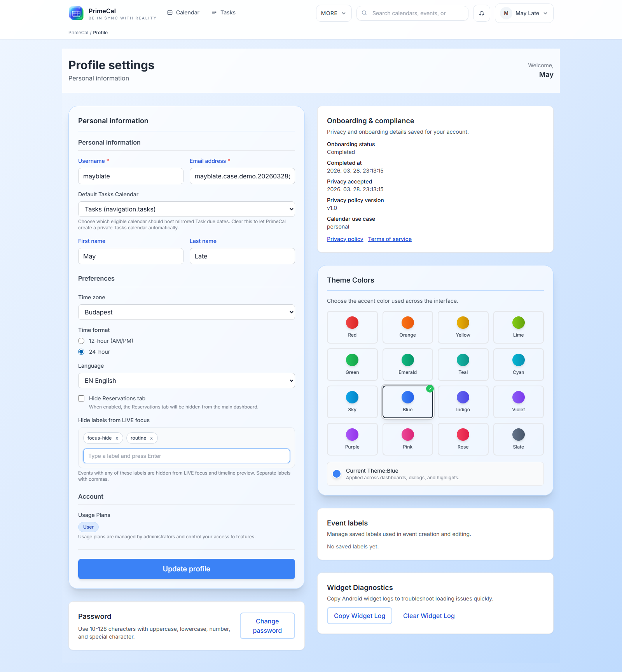This screenshot has width=622, height=672.
Task: Open the MORE dropdown
Action: tap(333, 13)
